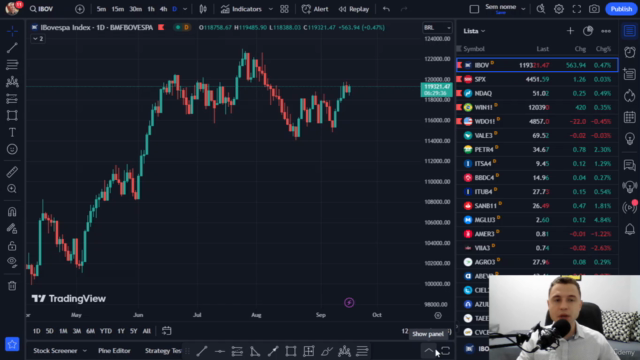Open the Indicators dialog
The width and height of the screenshot is (640, 360).
[241, 9]
